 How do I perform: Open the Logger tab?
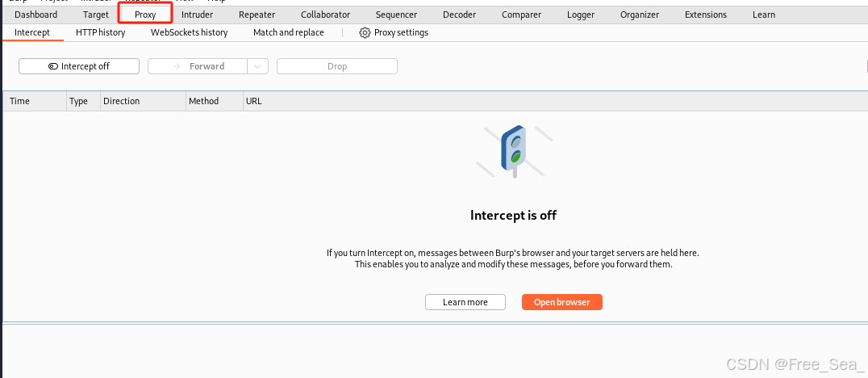581,15
